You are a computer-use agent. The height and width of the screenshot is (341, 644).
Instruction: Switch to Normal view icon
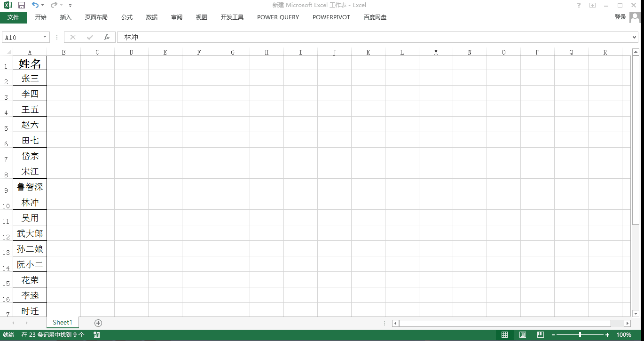pyautogui.click(x=504, y=335)
